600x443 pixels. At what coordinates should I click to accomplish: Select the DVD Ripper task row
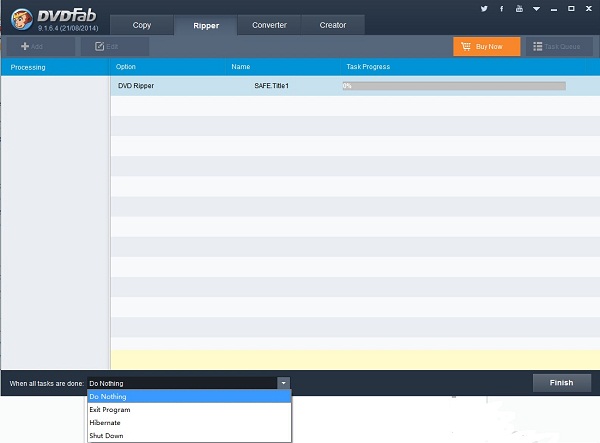click(x=355, y=86)
